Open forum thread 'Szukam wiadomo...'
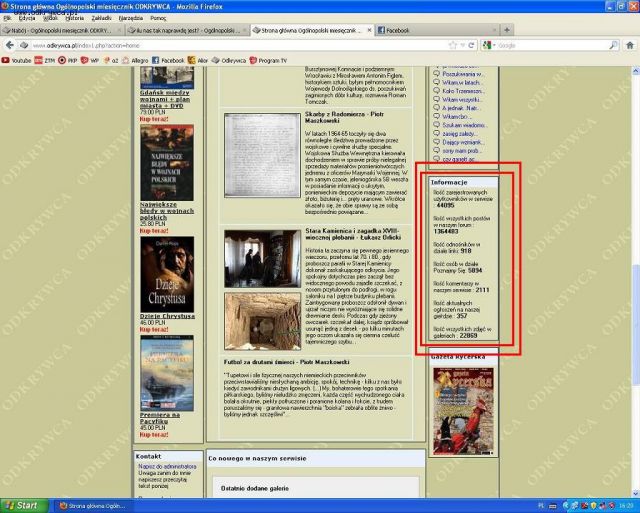The image size is (640, 513). pos(464,125)
